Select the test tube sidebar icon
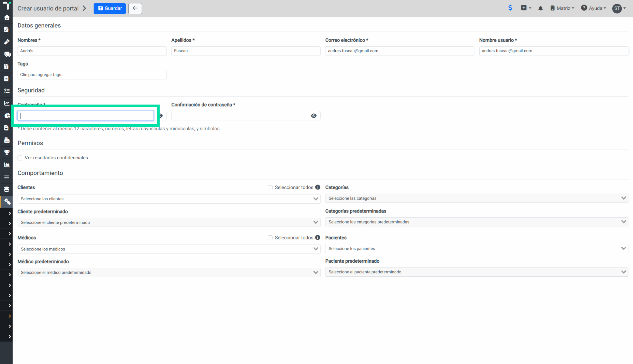 pos(7,42)
